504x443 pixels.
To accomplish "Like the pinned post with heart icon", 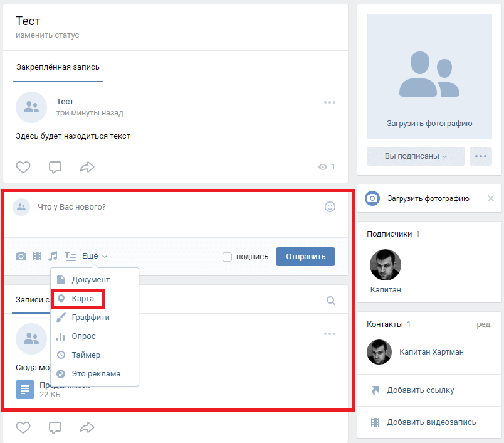I will 23,167.
